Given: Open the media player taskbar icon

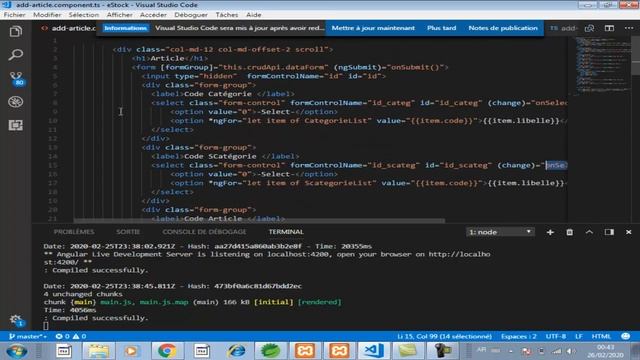Looking at the screenshot, I should point(131,351).
